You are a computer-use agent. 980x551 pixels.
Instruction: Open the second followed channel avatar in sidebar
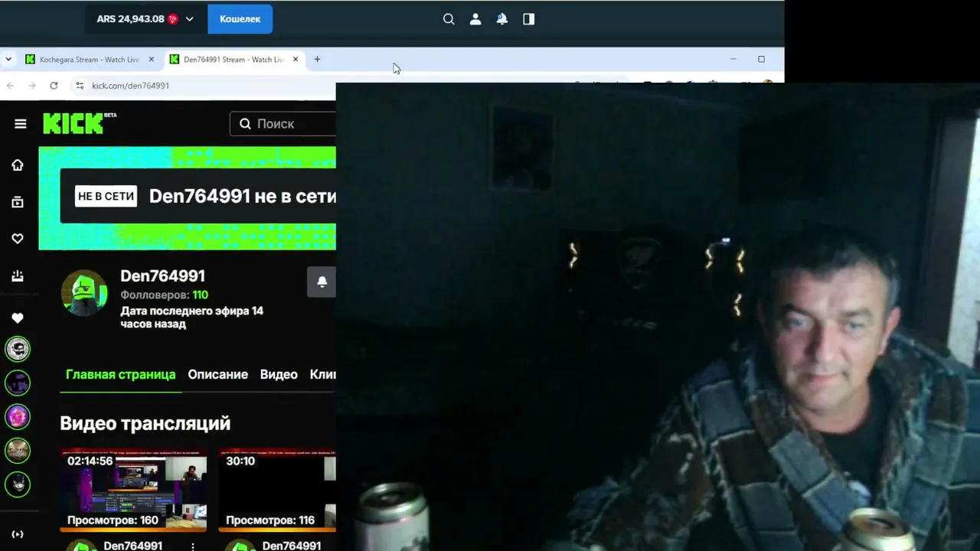[18, 383]
